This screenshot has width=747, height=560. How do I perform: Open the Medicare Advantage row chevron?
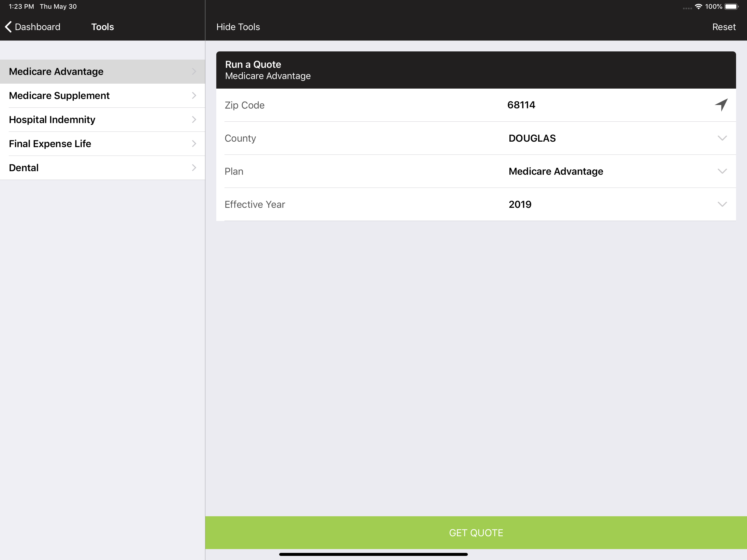click(x=194, y=71)
